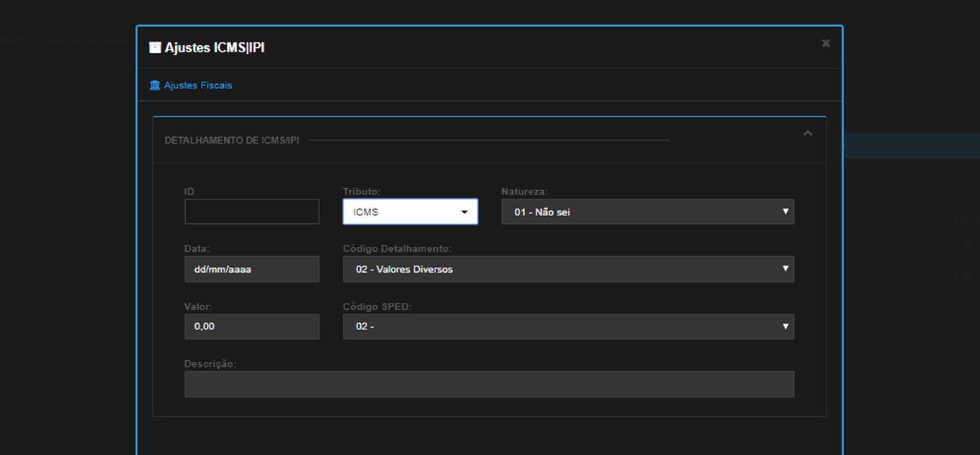
Task: Open the Tributo dropdown showing ICMS
Action: [410, 212]
